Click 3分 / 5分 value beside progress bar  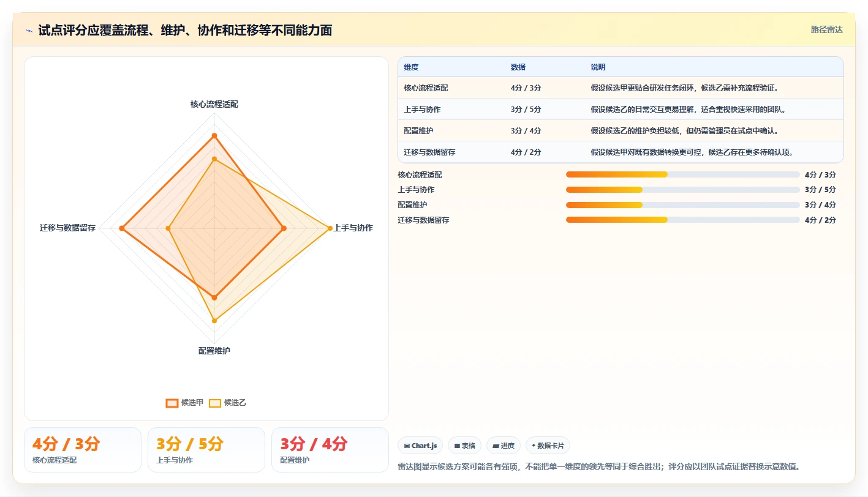820,190
